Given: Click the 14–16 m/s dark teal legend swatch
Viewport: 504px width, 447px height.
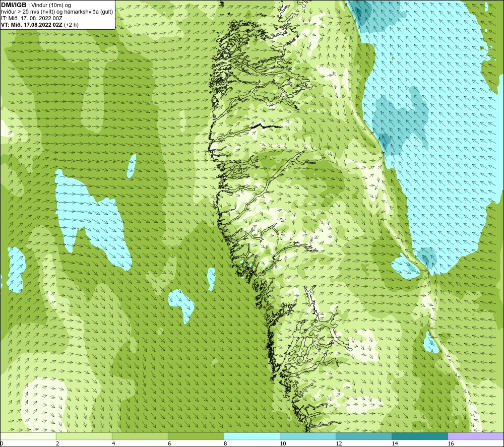Looking at the screenshot, I should click(x=420, y=436).
